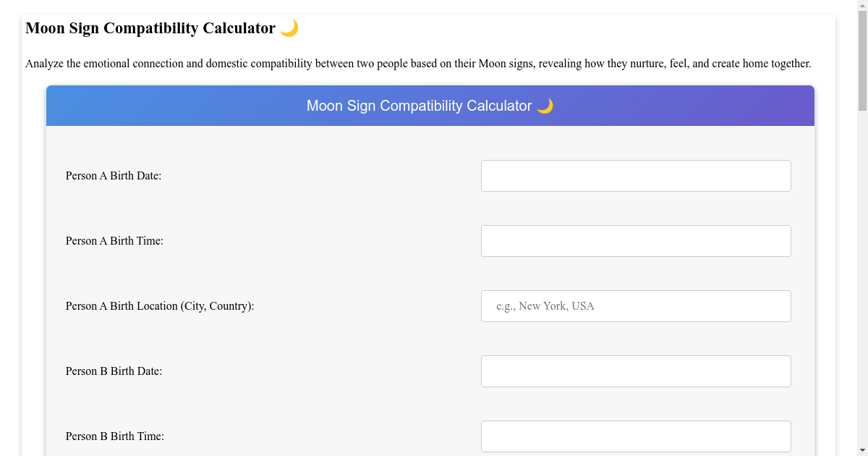The height and width of the screenshot is (456, 868).
Task: Click the Person B Birth Date field
Action: (636, 371)
